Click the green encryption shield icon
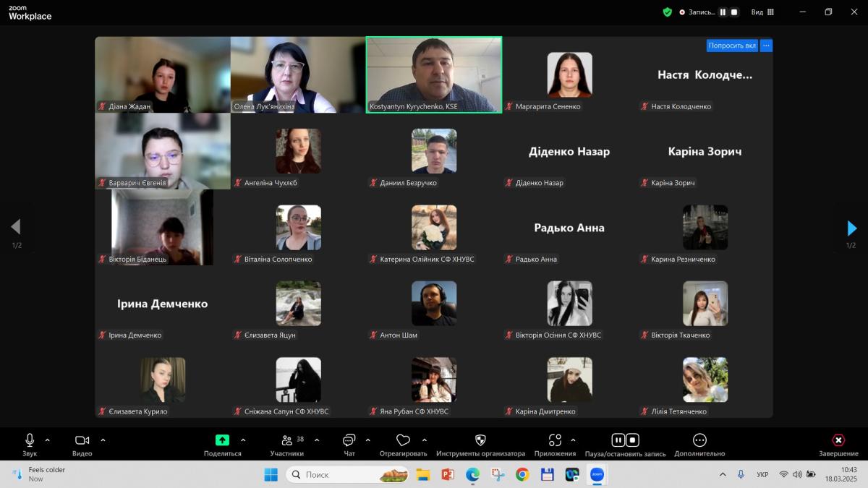868x488 pixels. pos(667,12)
